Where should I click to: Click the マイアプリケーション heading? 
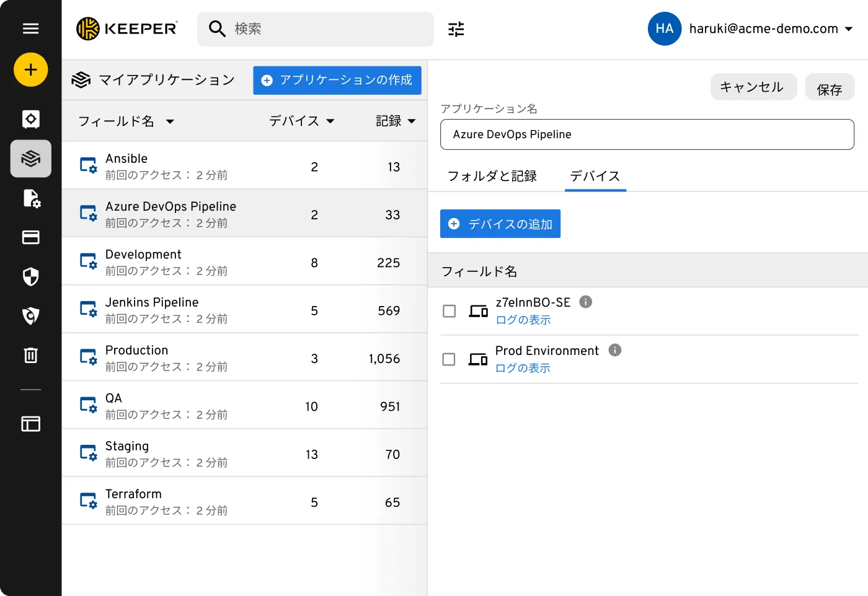coord(167,80)
